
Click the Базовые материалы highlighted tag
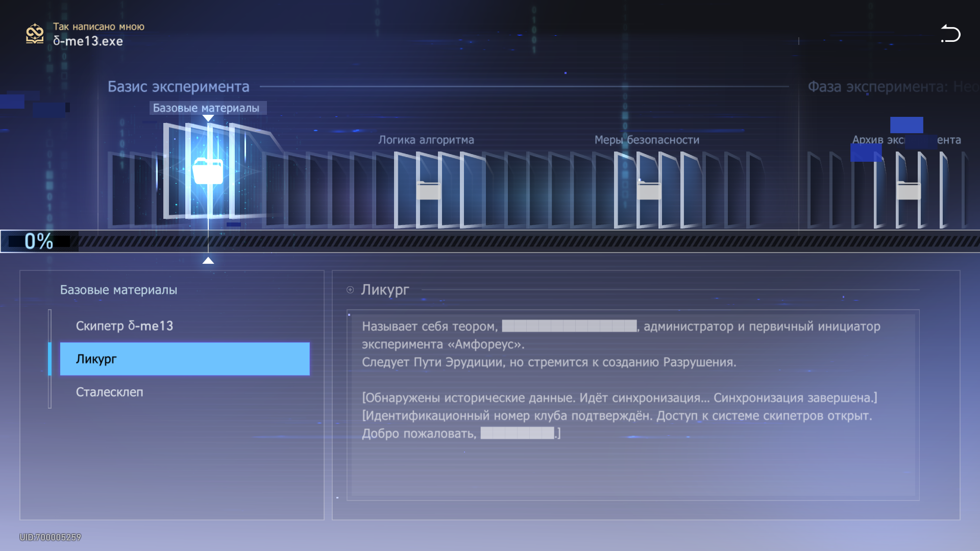click(x=206, y=108)
